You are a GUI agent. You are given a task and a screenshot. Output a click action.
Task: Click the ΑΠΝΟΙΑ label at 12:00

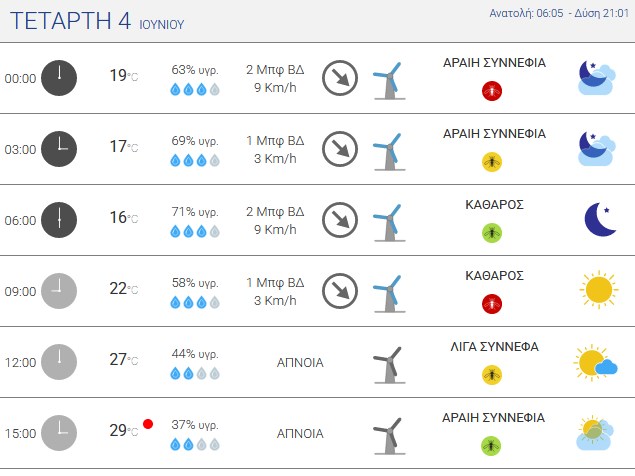(300, 363)
